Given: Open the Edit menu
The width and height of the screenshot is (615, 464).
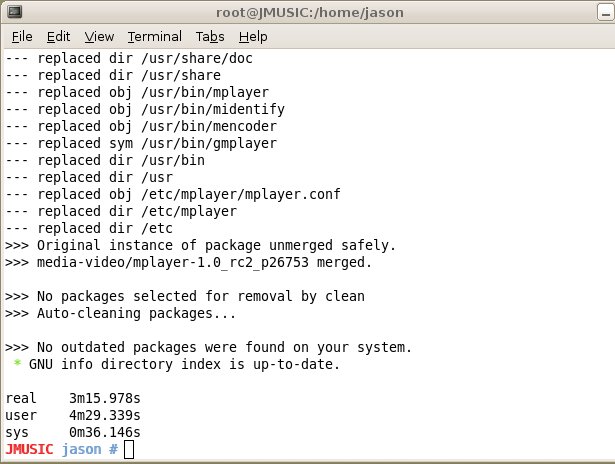Looking at the screenshot, I should [58, 36].
